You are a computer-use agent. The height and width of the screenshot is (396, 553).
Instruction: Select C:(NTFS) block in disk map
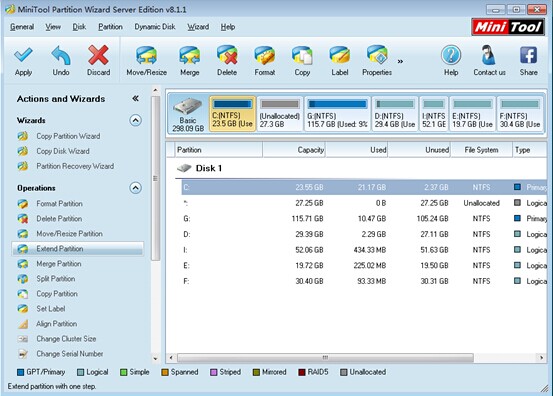tap(232, 114)
